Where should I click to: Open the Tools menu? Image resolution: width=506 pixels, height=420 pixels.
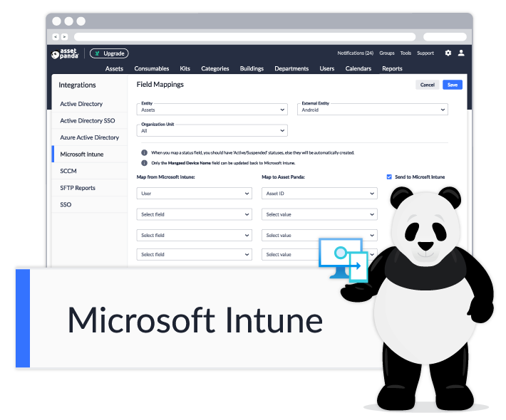[406, 53]
